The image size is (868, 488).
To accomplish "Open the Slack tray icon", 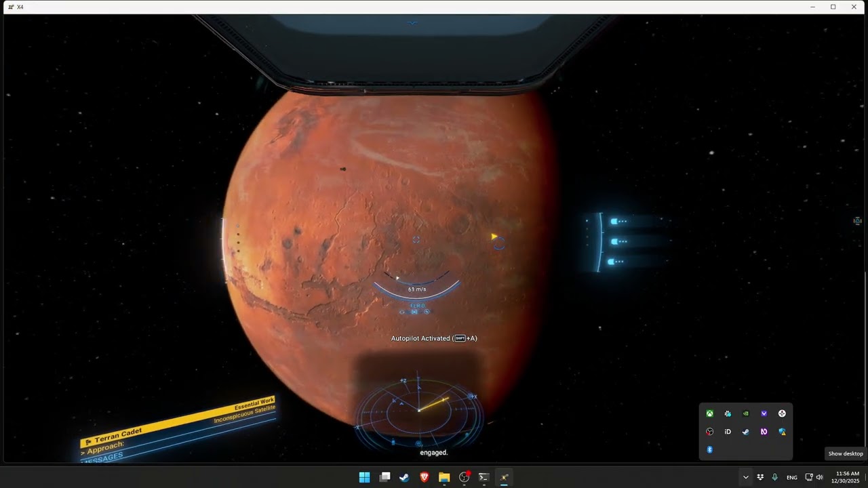I will 728,413.
